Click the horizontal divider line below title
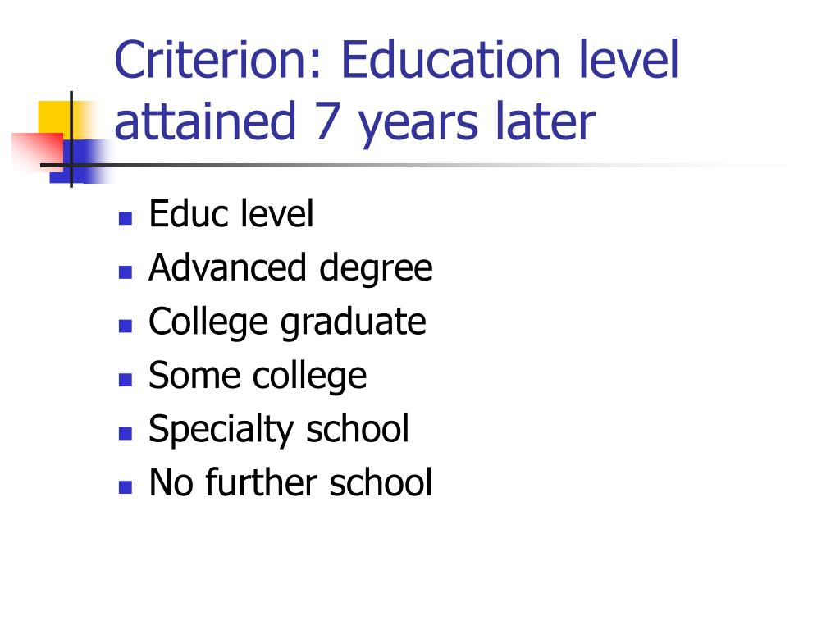The width and height of the screenshot is (840, 630). click(413, 165)
